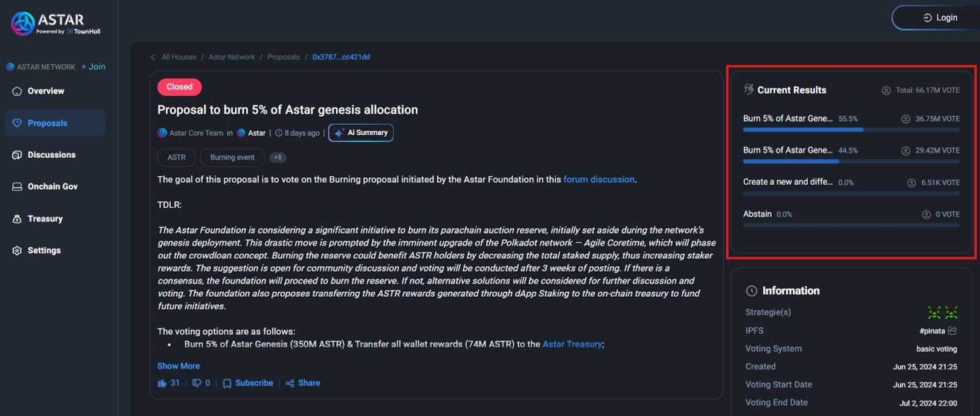Expand the +3 hidden tags badge

pos(277,158)
